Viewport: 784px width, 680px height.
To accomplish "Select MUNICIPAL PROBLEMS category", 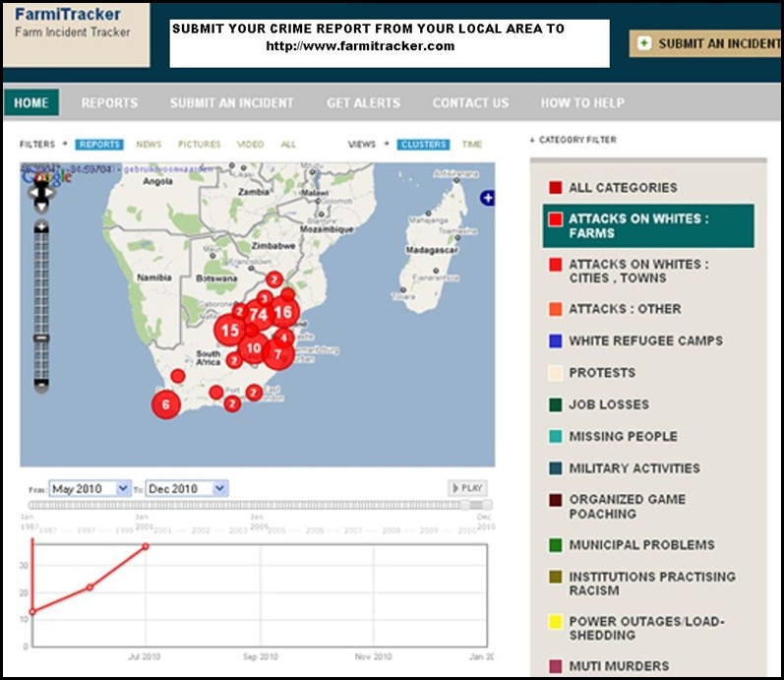I will click(632, 545).
